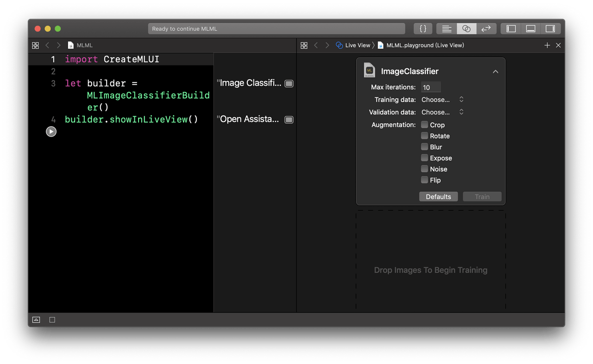Go forward in source editor history
593x364 pixels.
[x=58, y=45]
